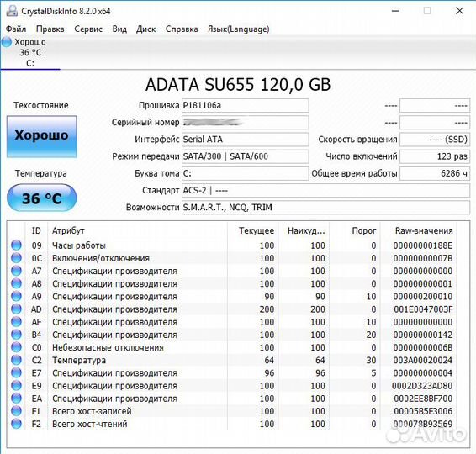Open the Правка menu

[x=50, y=29]
